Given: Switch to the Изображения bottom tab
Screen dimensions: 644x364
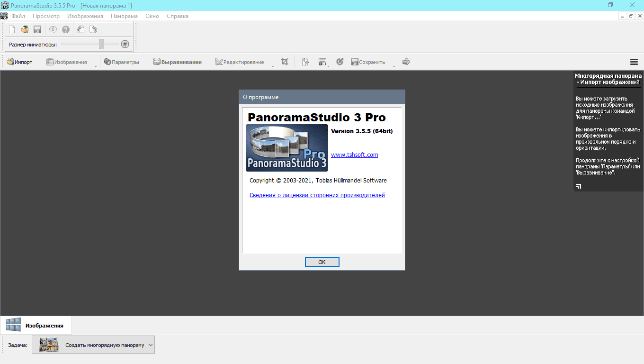Looking at the screenshot, I should click(36, 325).
